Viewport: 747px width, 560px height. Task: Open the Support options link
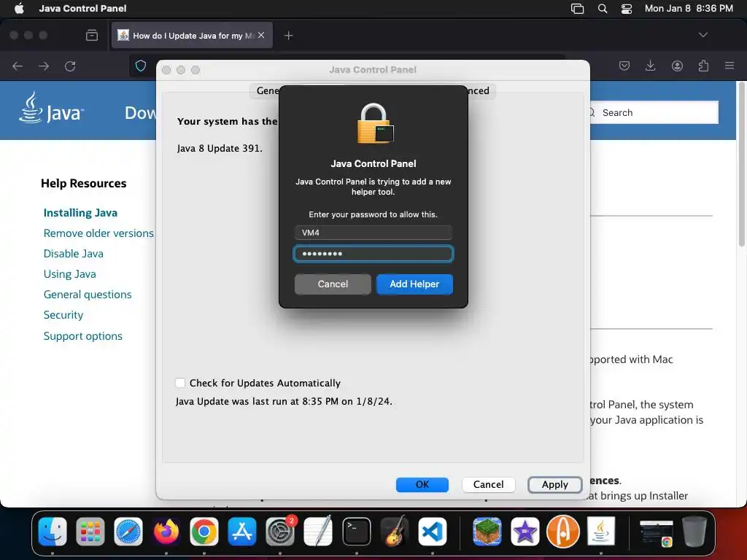[83, 336]
